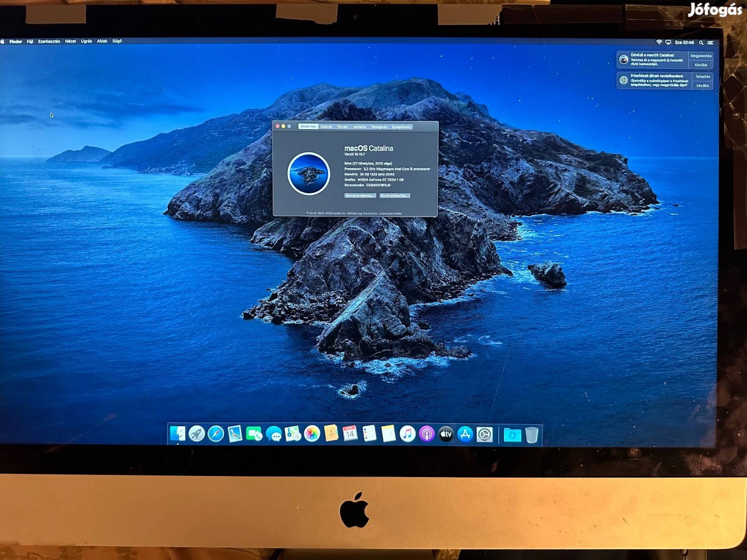The width and height of the screenshot is (747, 560).
Task: Open the Ugrás menu
Action: point(87,41)
